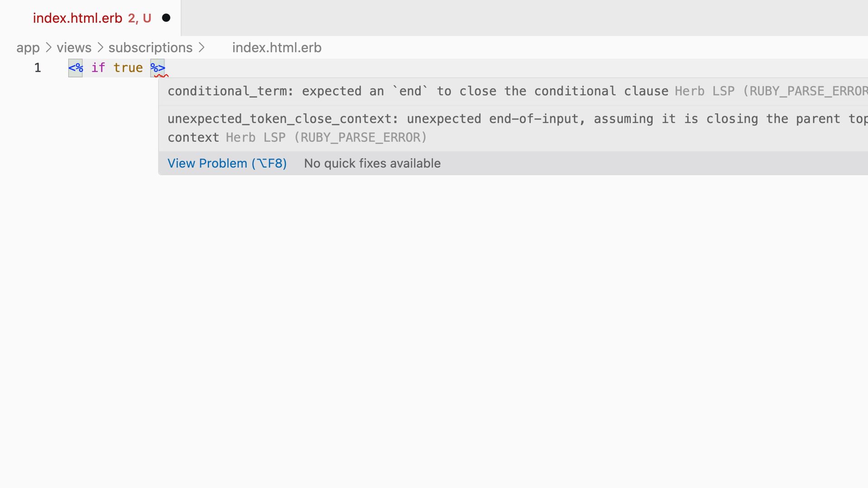Click the chevron after the app breadcrumb
The height and width of the screenshot is (488, 868).
[48, 48]
